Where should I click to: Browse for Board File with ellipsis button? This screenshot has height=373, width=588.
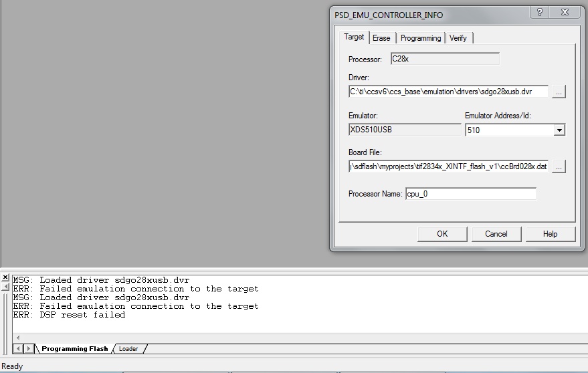point(559,167)
